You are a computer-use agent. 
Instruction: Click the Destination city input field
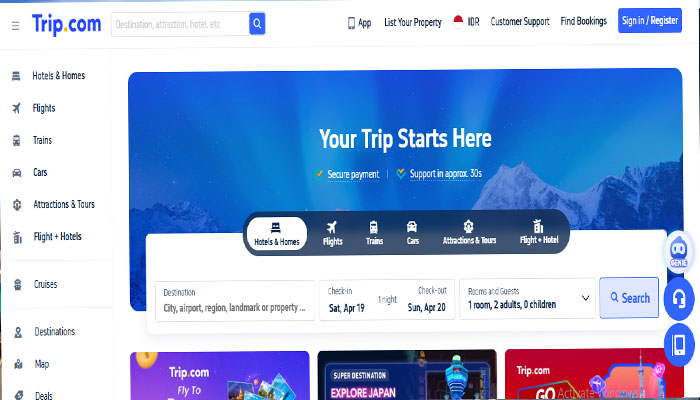(x=235, y=300)
